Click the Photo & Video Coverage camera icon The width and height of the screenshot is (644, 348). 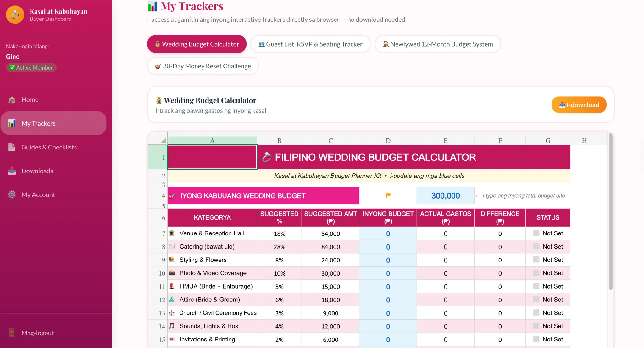point(172,273)
